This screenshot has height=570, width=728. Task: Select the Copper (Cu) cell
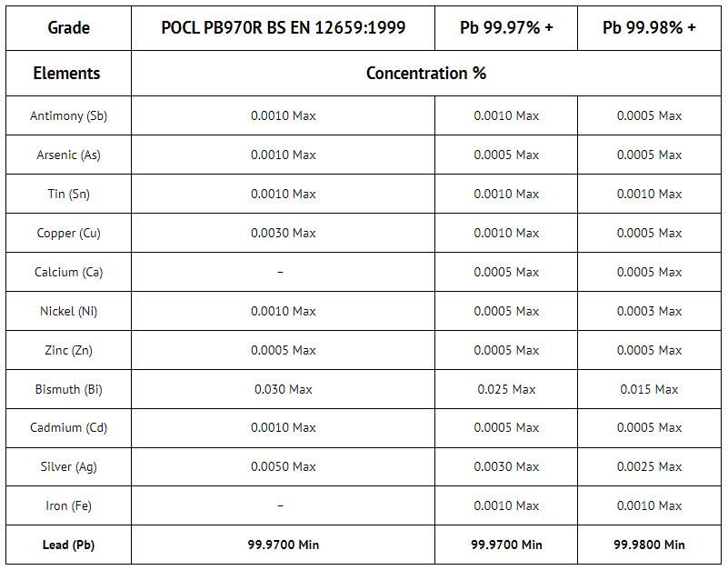(68, 233)
